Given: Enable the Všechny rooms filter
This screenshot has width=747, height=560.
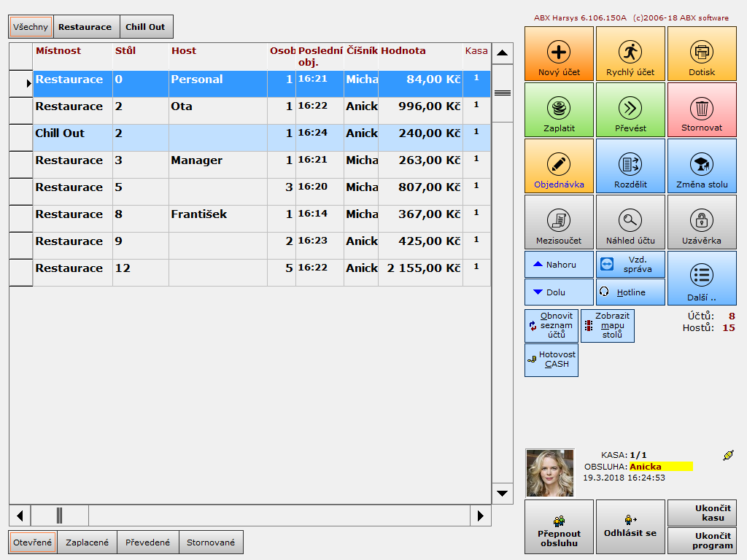Looking at the screenshot, I should (31, 27).
